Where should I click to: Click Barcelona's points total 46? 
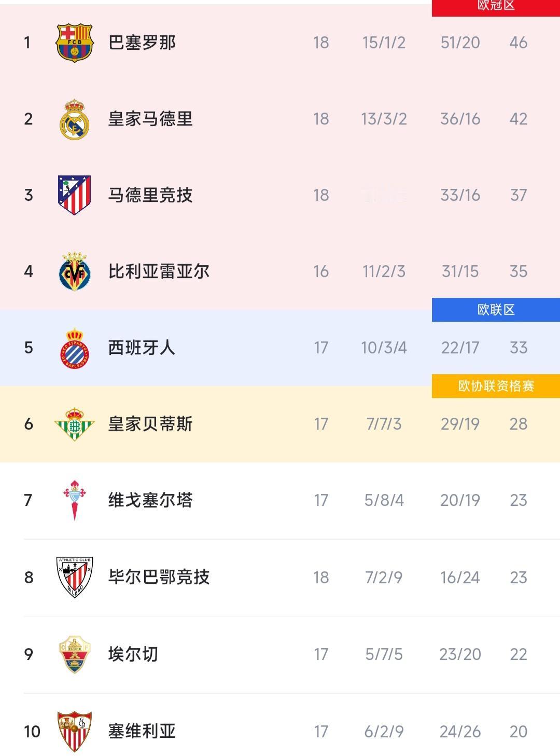point(519,43)
